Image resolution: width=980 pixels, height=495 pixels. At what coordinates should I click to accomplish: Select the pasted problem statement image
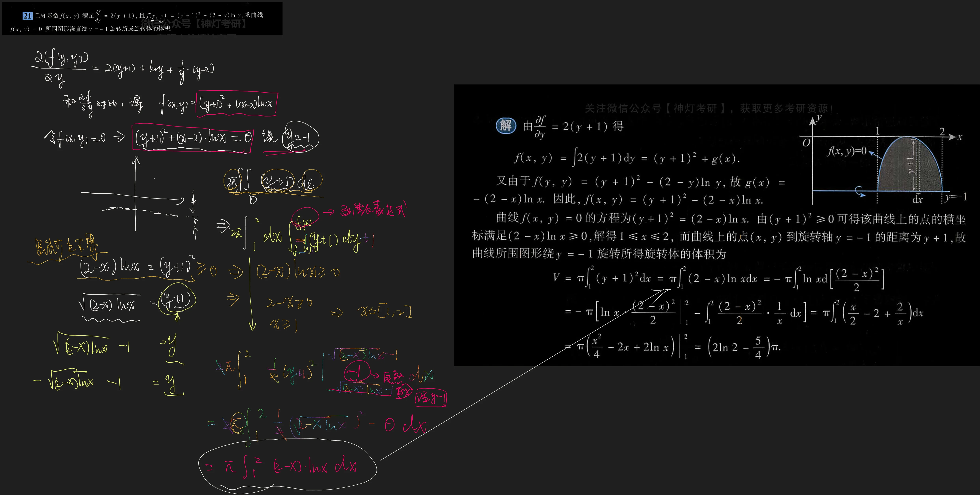coord(142,19)
